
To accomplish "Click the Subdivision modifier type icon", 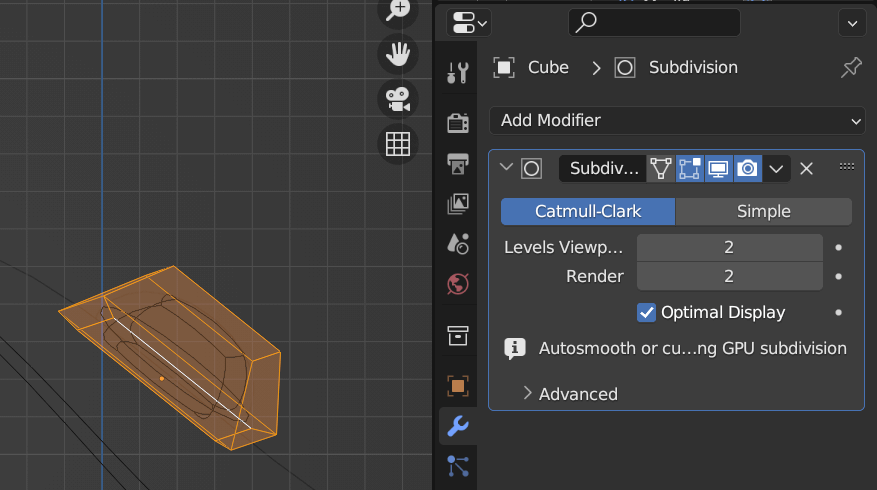I will click(531, 168).
